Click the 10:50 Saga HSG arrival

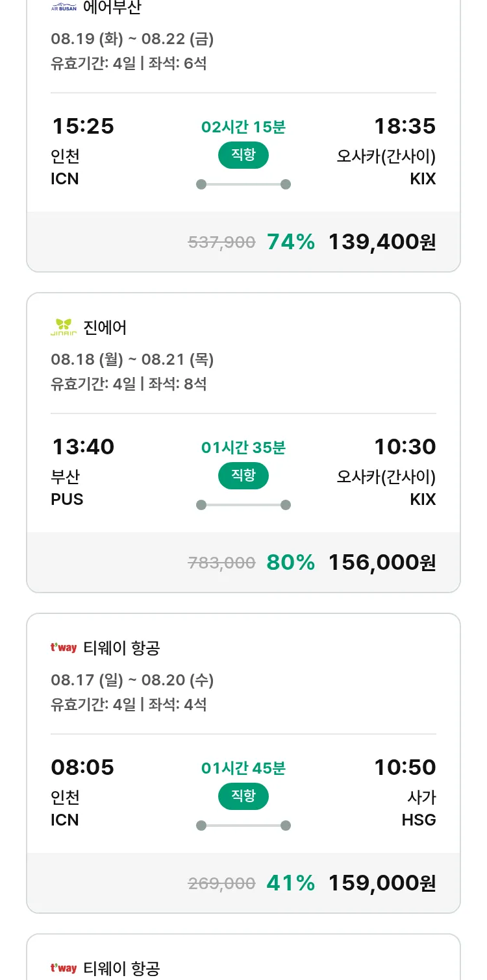[405, 768]
